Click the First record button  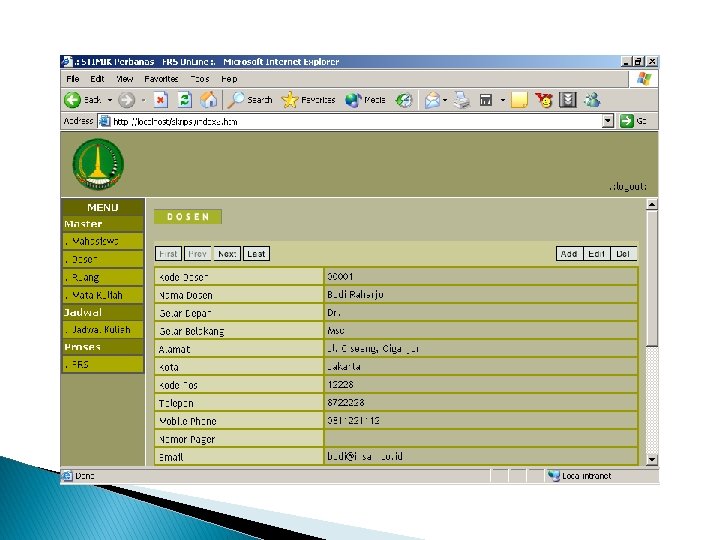(x=169, y=253)
